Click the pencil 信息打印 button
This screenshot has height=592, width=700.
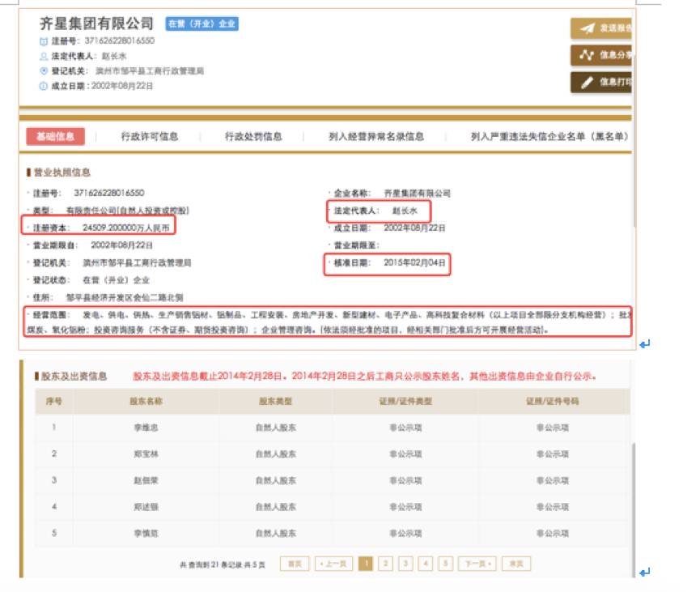click(601, 82)
